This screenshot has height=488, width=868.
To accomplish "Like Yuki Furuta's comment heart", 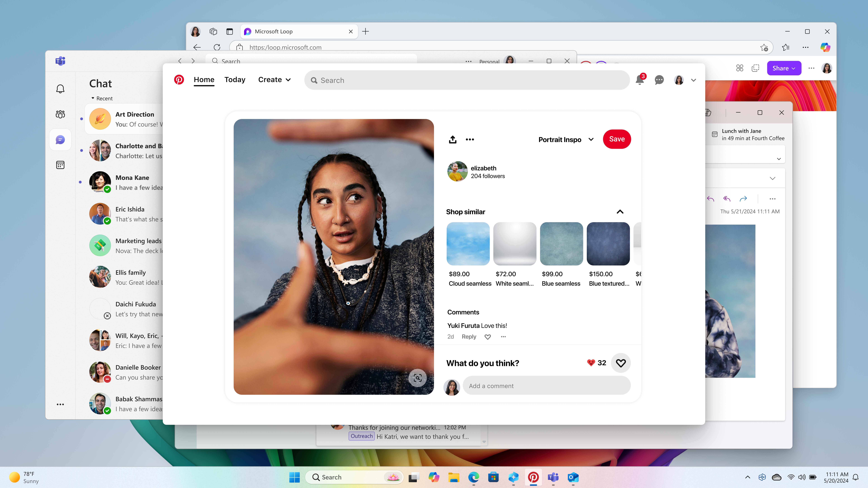I will coord(488,337).
